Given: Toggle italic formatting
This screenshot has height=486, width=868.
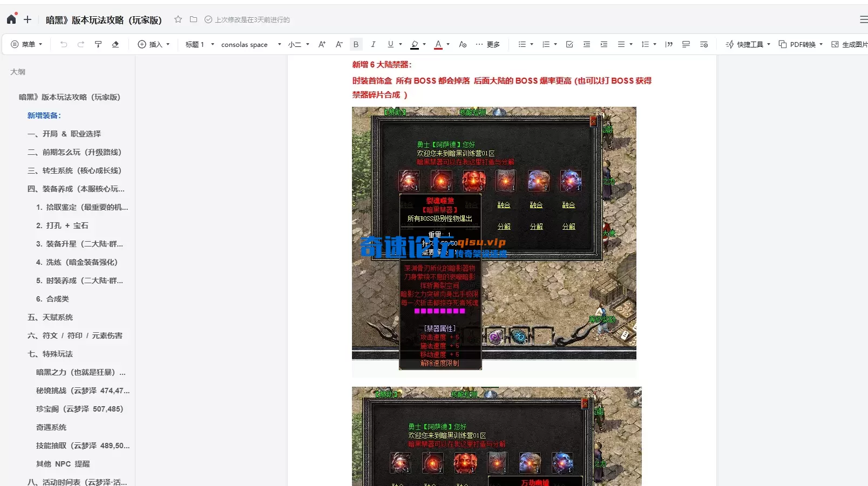Looking at the screenshot, I should click(373, 44).
